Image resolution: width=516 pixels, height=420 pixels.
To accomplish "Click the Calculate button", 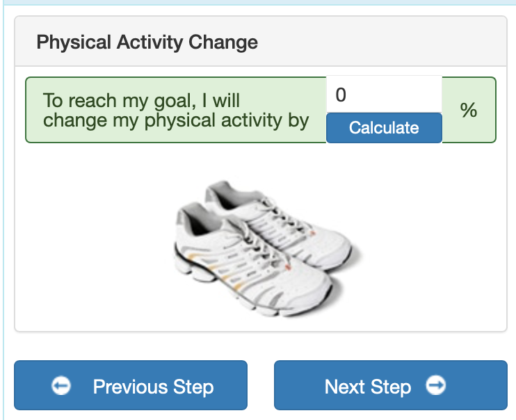I will (x=384, y=128).
